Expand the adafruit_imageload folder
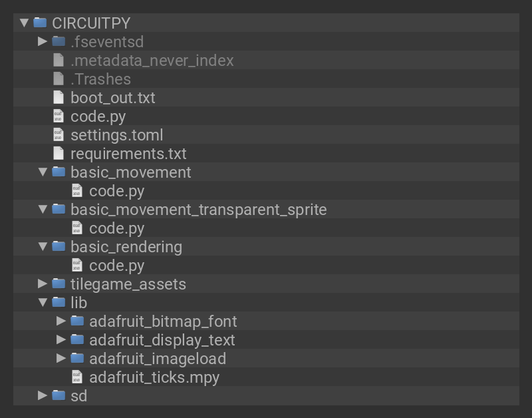Image resolution: width=532 pixels, height=418 pixels. (x=61, y=358)
